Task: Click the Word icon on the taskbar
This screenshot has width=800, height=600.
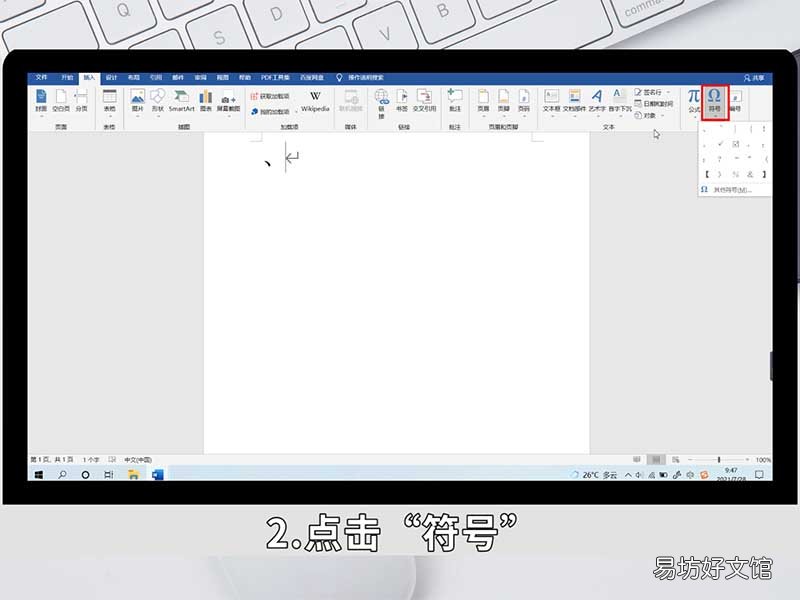Action: (x=158, y=474)
